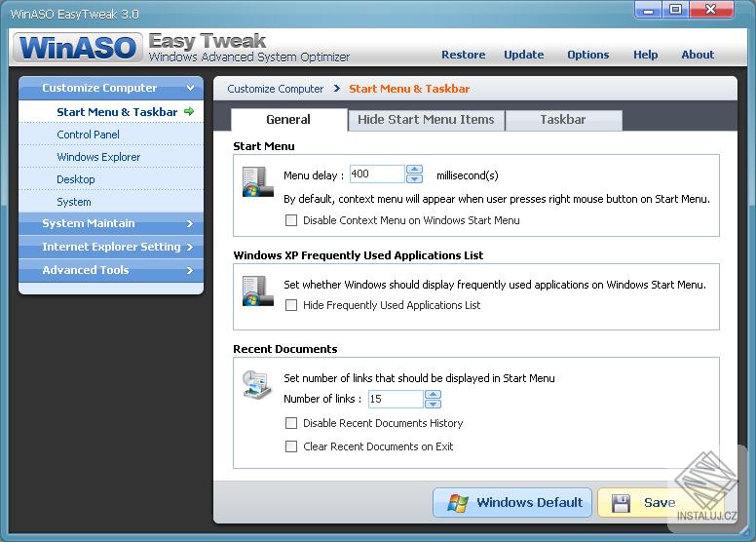Open the Taskbar tab
The image size is (756, 542).
pos(563,120)
